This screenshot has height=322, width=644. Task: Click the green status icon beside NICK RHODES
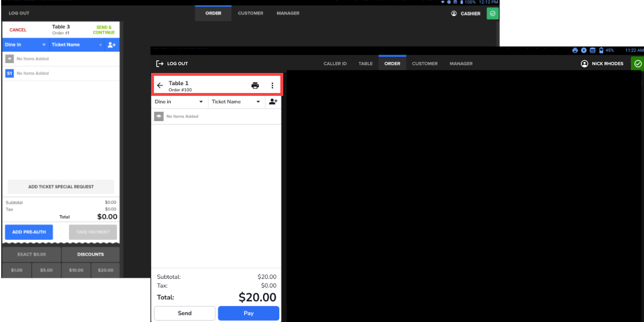(637, 64)
